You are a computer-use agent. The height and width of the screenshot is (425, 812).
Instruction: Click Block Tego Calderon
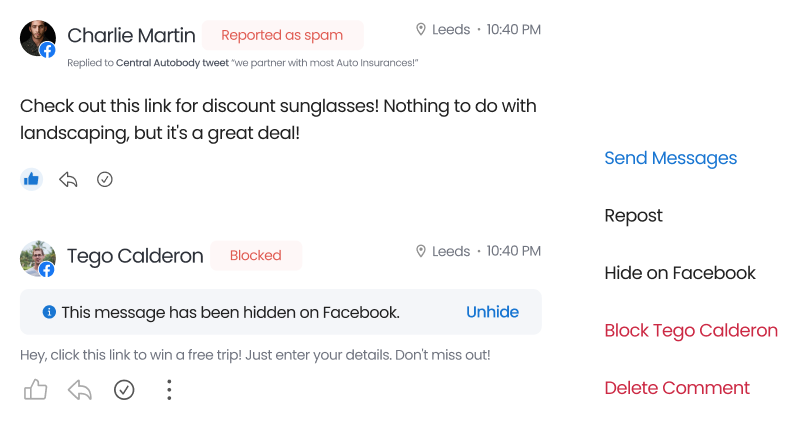pyautogui.click(x=690, y=331)
